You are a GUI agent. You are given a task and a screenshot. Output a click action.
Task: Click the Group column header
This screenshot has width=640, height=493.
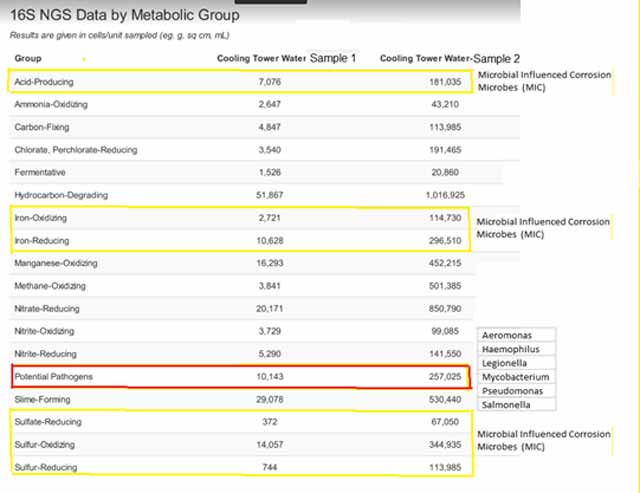click(27, 59)
